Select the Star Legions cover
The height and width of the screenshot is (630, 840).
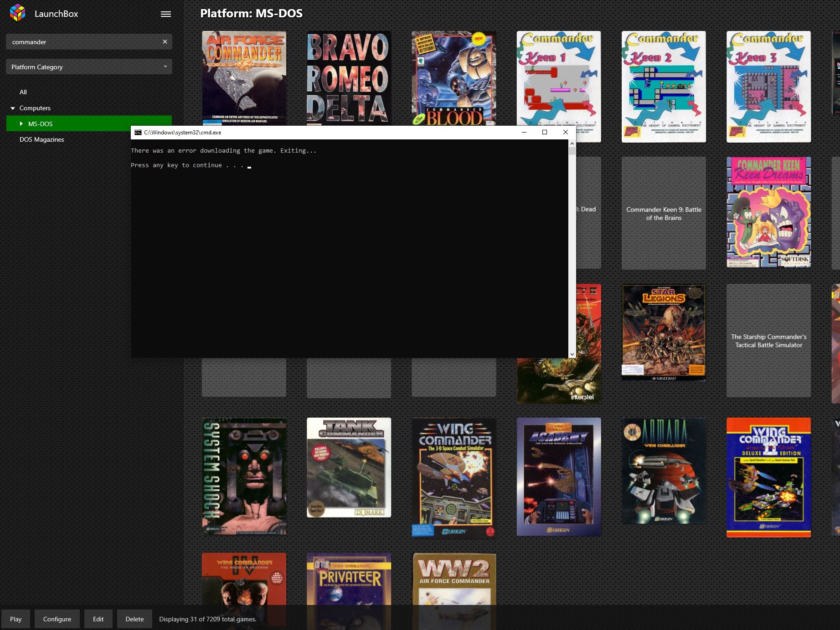coord(664,333)
